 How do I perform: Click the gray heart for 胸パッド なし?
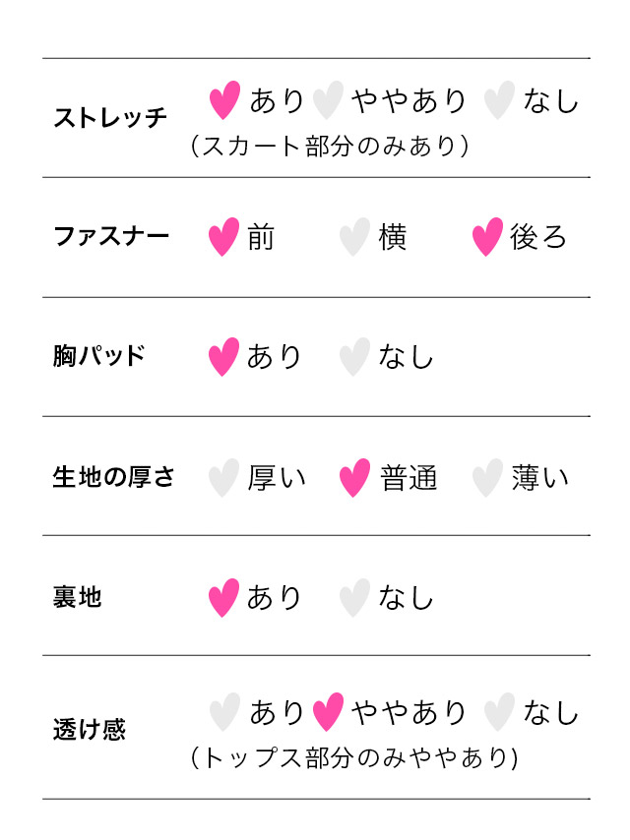tap(354, 357)
